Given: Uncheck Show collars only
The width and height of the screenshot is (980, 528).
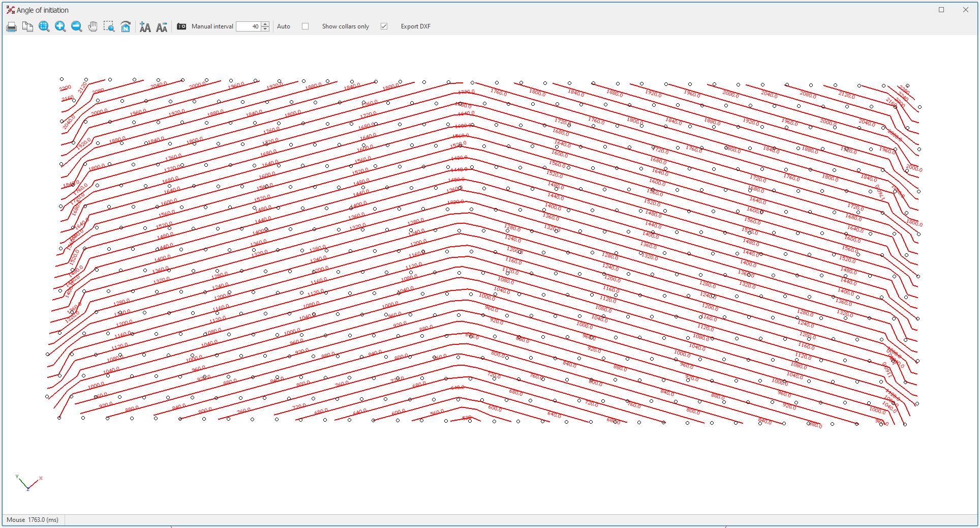Looking at the screenshot, I should 384,26.
